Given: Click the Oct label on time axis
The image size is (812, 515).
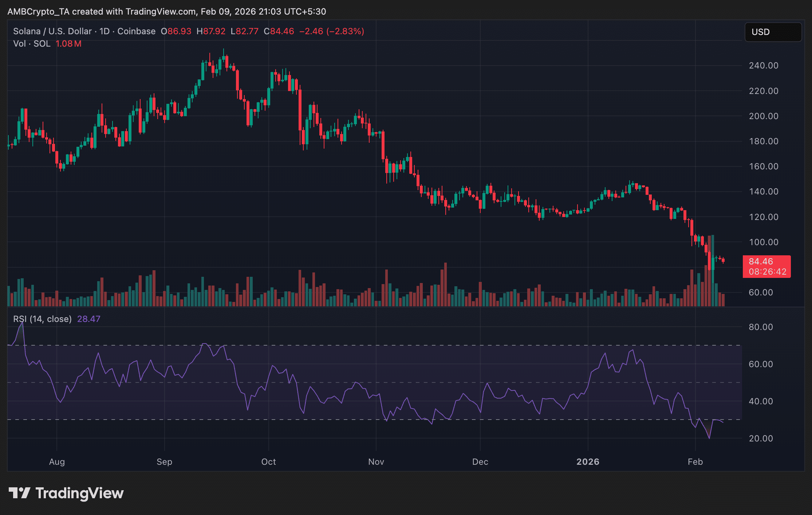Looking at the screenshot, I should coord(268,462).
